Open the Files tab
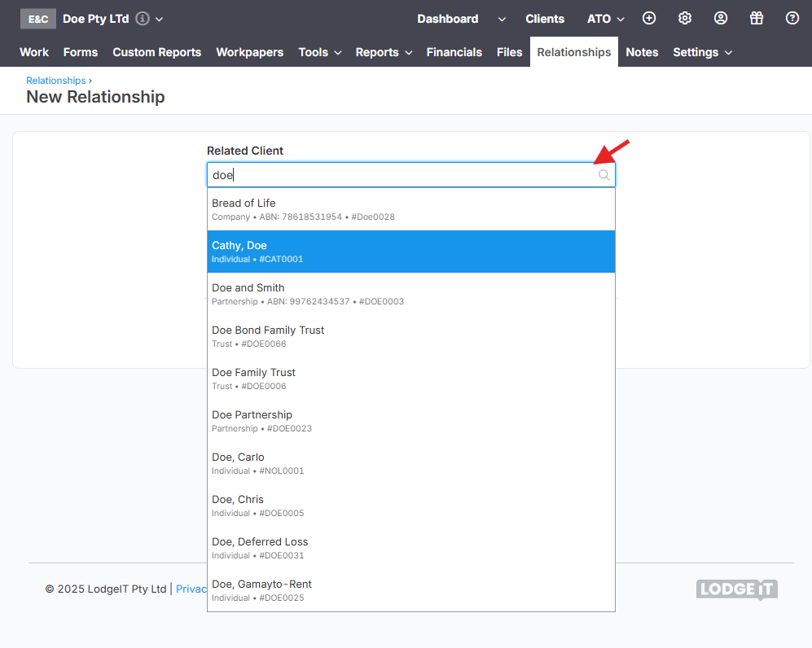Viewport: 812px width, 648px height. [509, 52]
